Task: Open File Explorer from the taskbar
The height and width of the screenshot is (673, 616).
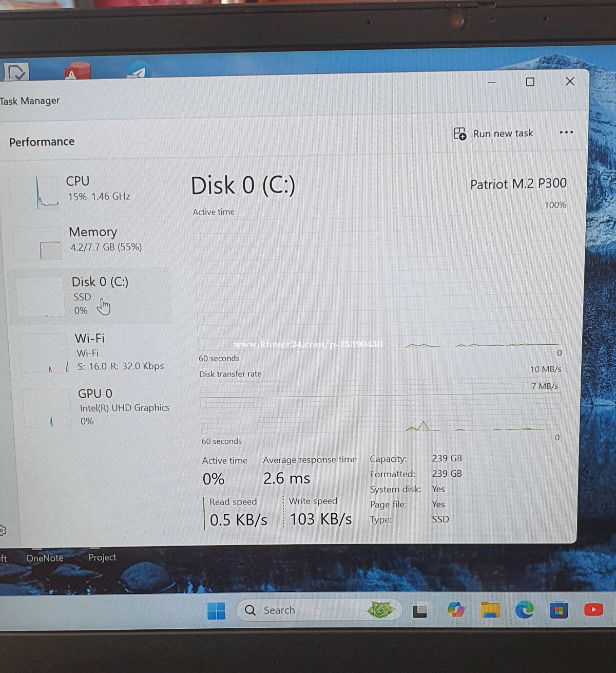Action: pos(490,610)
